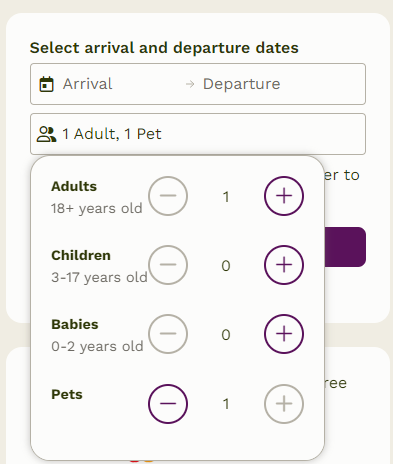Click the purple button behind the popup
This screenshot has height=464, width=393.
pos(345,247)
